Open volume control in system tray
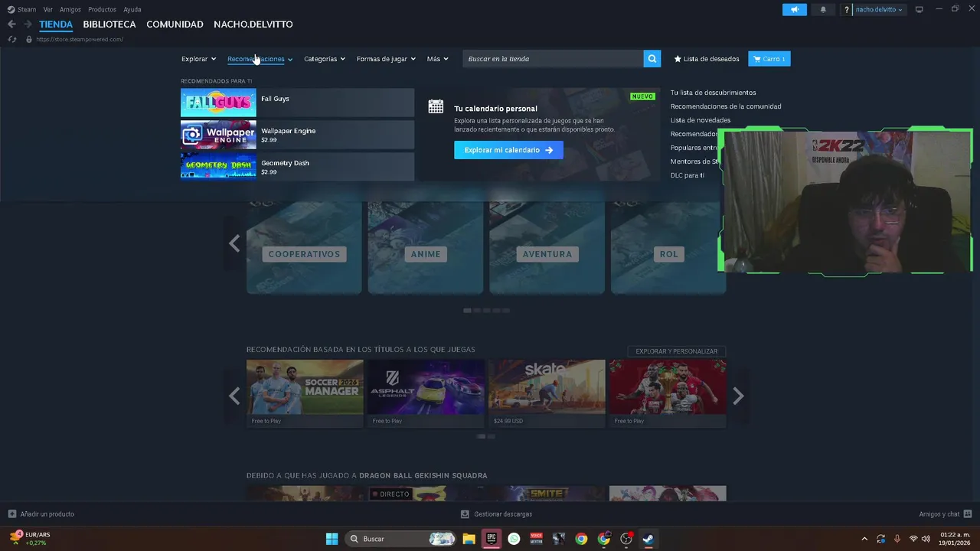Image resolution: width=980 pixels, height=551 pixels. 926,539
